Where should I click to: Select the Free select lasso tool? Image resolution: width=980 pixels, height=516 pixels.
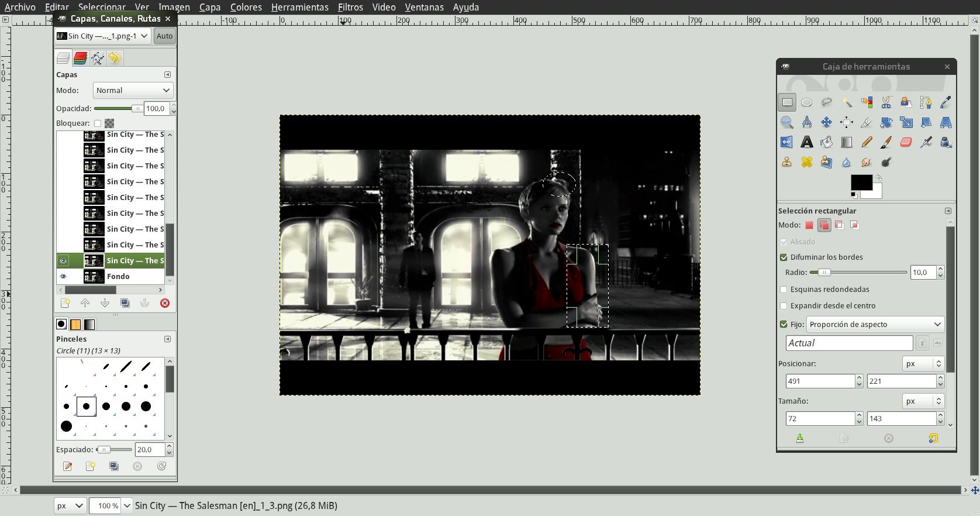click(826, 102)
